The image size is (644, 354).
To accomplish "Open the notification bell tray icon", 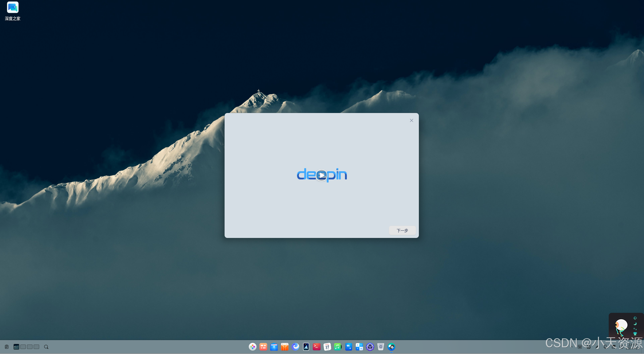I will point(605,347).
